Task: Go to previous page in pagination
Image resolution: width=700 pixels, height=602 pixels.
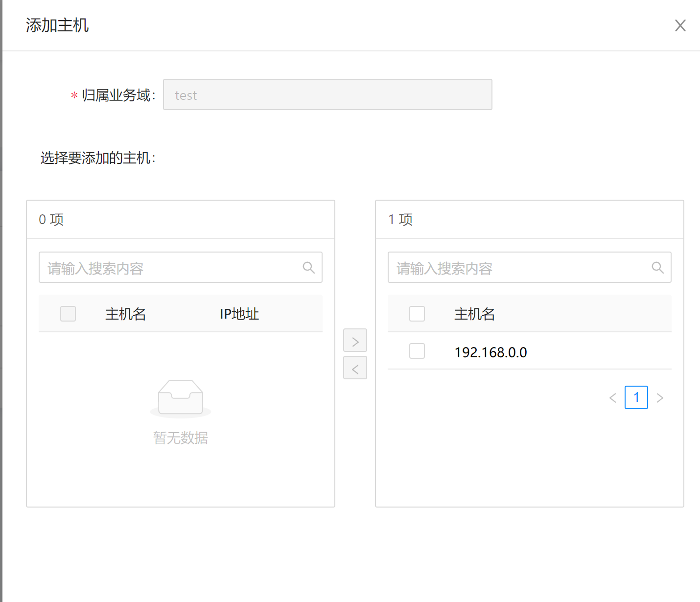Action: pyautogui.click(x=612, y=398)
